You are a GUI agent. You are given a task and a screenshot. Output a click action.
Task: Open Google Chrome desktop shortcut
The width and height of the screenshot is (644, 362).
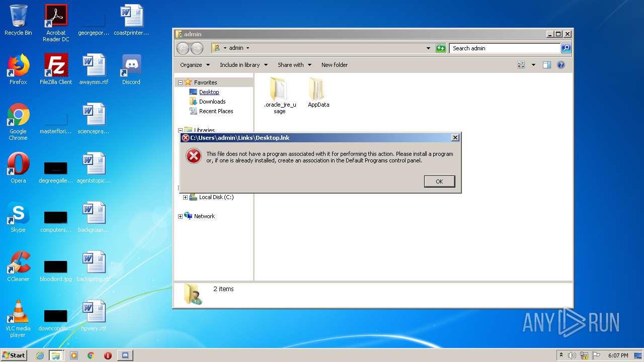pyautogui.click(x=18, y=122)
